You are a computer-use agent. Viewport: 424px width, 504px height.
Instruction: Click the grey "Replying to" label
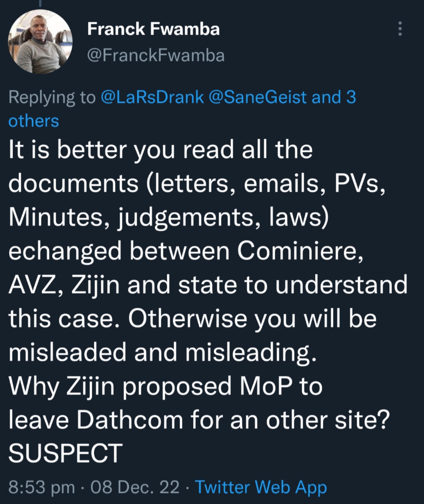point(52,97)
